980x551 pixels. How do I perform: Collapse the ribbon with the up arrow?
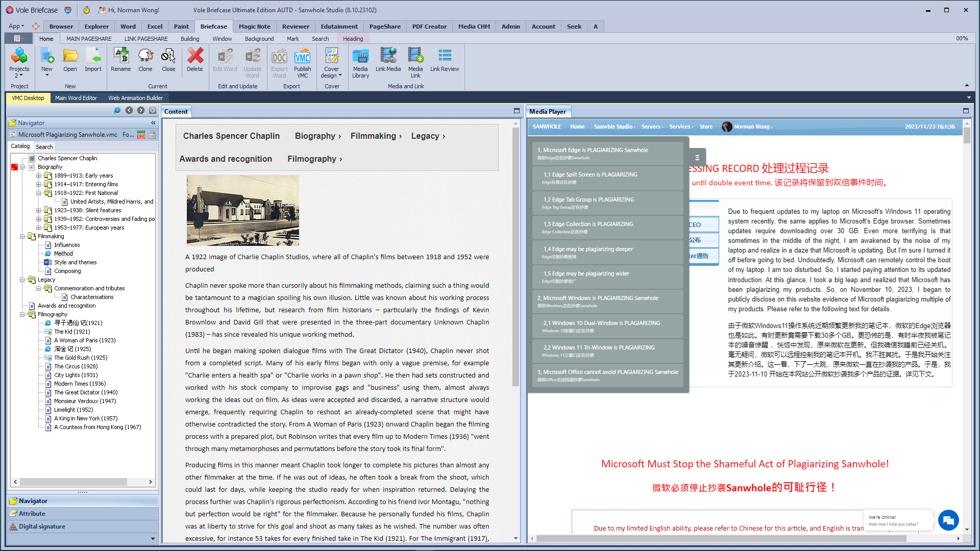967,85
